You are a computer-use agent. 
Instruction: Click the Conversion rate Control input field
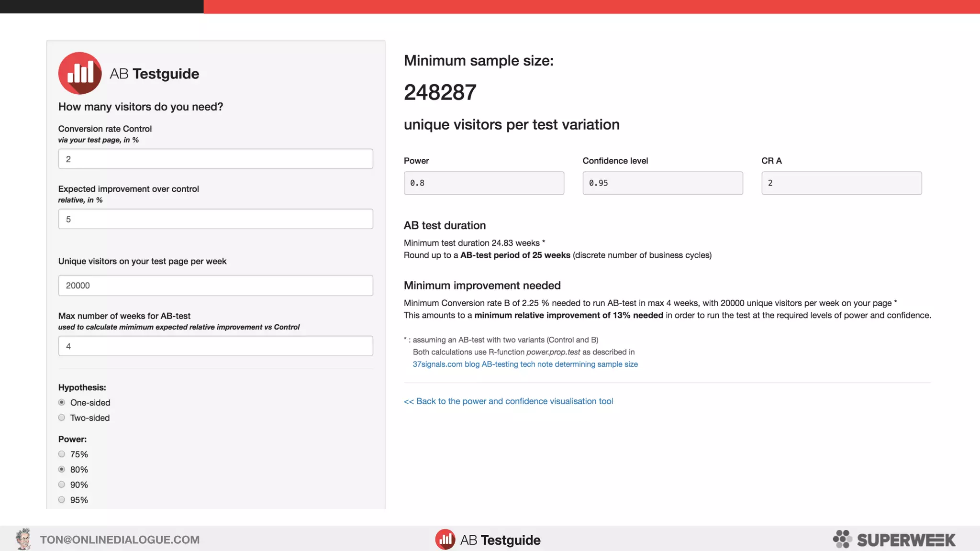pos(215,159)
